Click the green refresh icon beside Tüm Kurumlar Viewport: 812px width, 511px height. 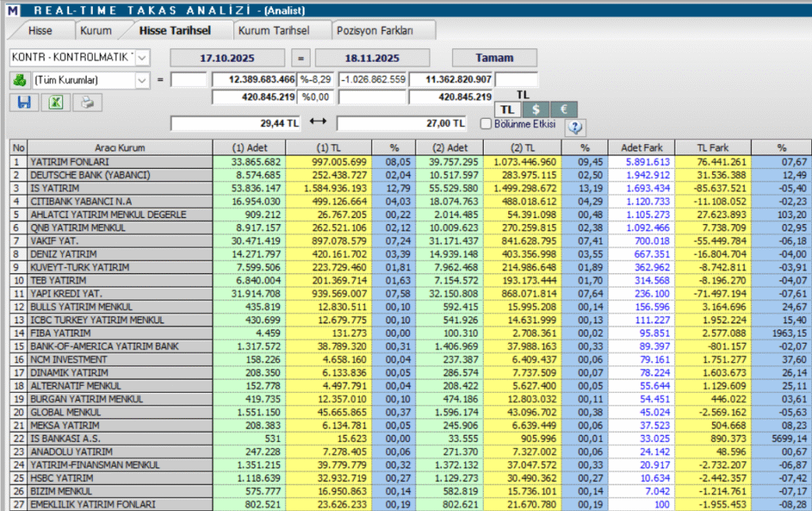coord(20,80)
